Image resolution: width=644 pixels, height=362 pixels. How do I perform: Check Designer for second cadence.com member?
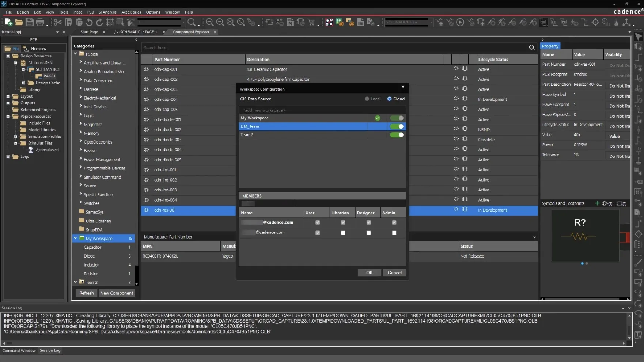(368, 233)
